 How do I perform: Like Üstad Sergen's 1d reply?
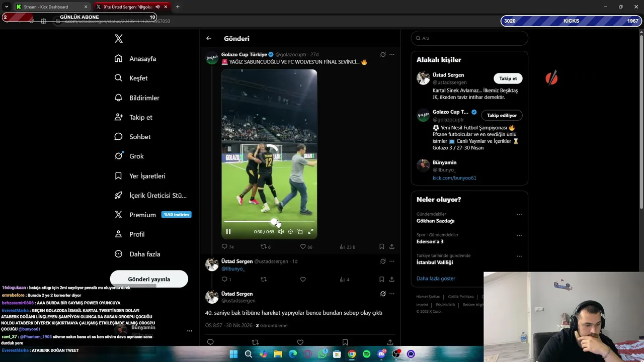pyautogui.click(x=303, y=280)
